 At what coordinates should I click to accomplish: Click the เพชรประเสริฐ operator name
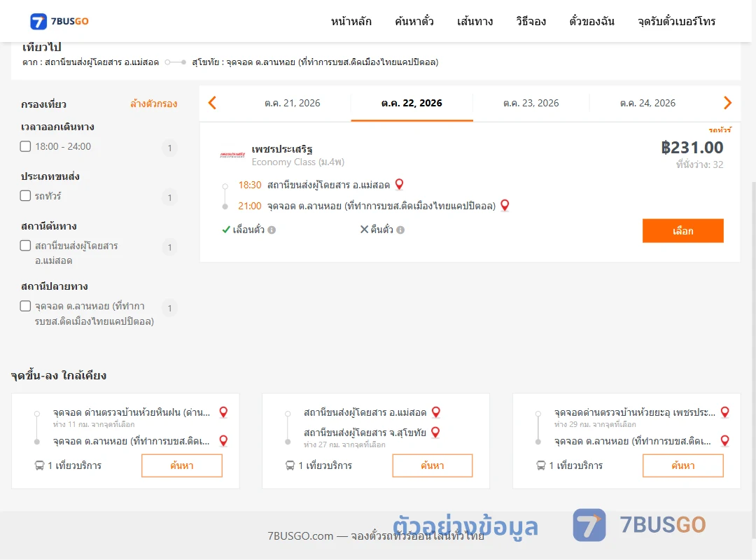(282, 148)
